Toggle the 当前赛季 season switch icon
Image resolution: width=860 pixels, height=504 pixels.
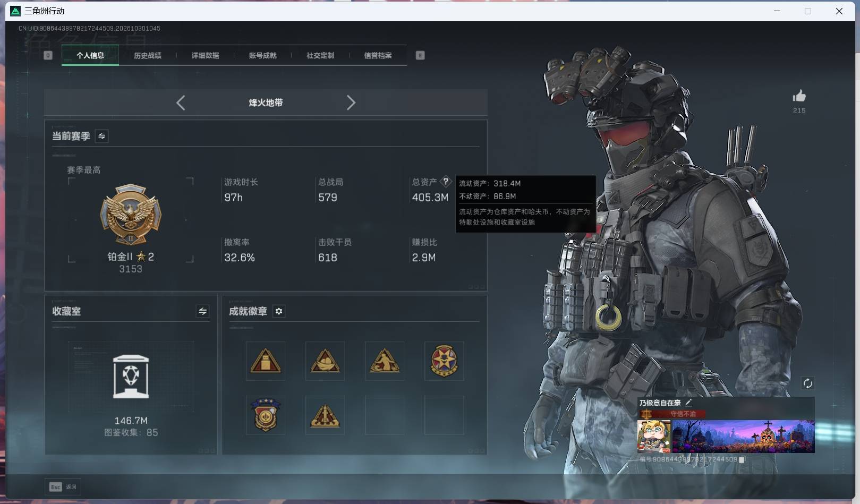pyautogui.click(x=101, y=136)
